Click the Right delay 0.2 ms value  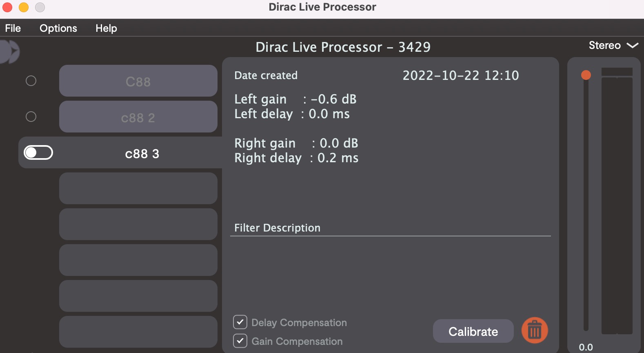[338, 158]
